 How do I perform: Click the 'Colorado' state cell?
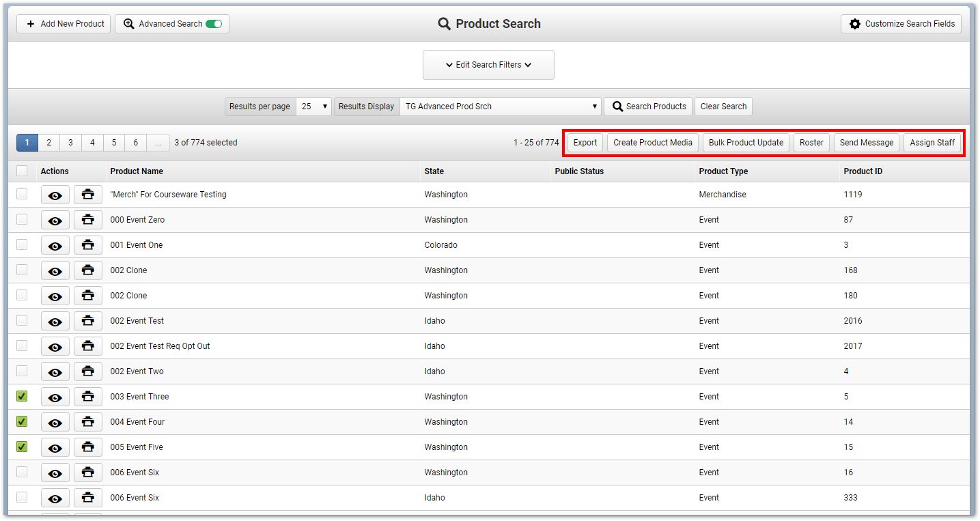(x=440, y=245)
